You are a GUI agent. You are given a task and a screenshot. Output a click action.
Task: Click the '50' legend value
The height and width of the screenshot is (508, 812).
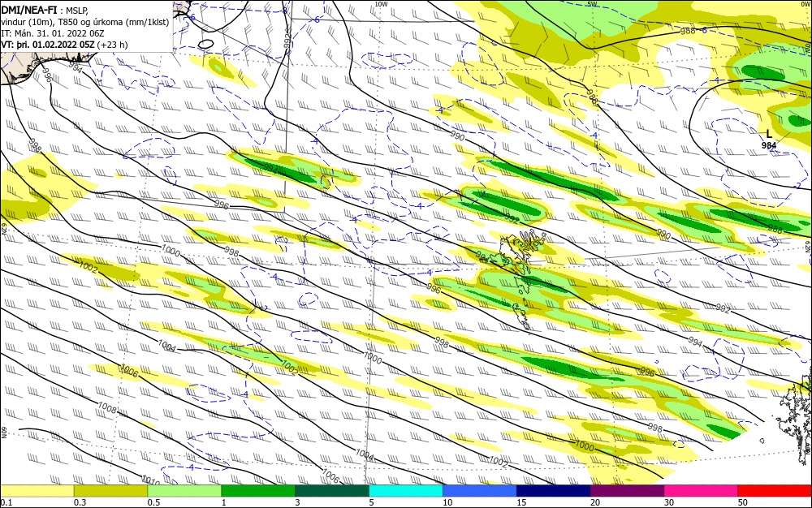click(x=743, y=502)
